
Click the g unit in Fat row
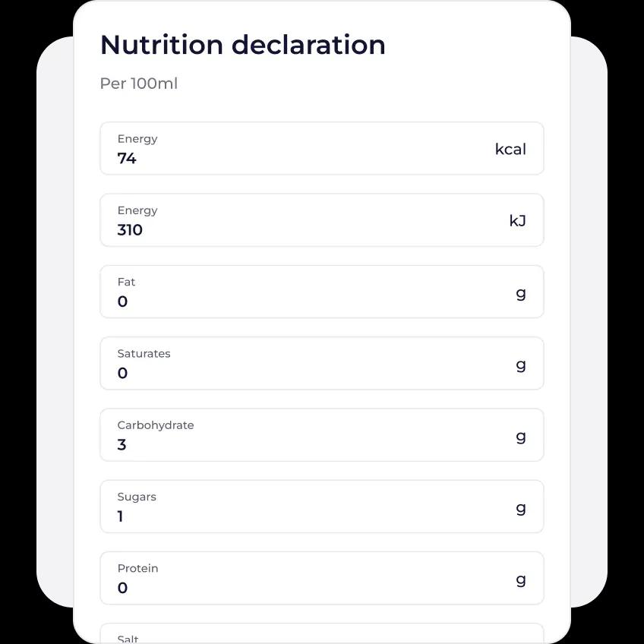point(521,294)
